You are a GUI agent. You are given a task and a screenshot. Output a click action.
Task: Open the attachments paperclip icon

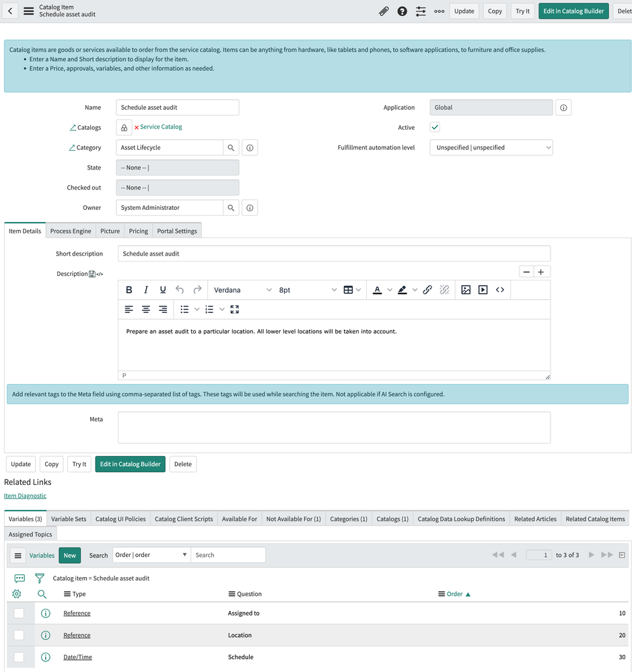click(x=384, y=11)
